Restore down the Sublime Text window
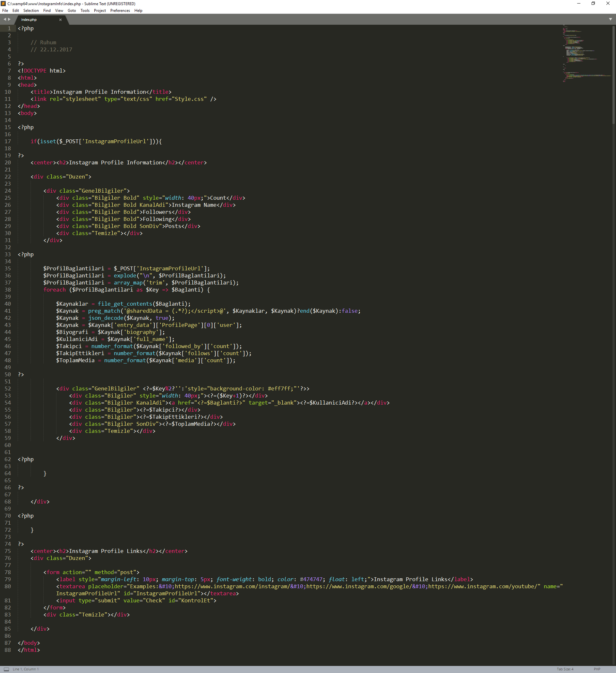 click(x=593, y=4)
